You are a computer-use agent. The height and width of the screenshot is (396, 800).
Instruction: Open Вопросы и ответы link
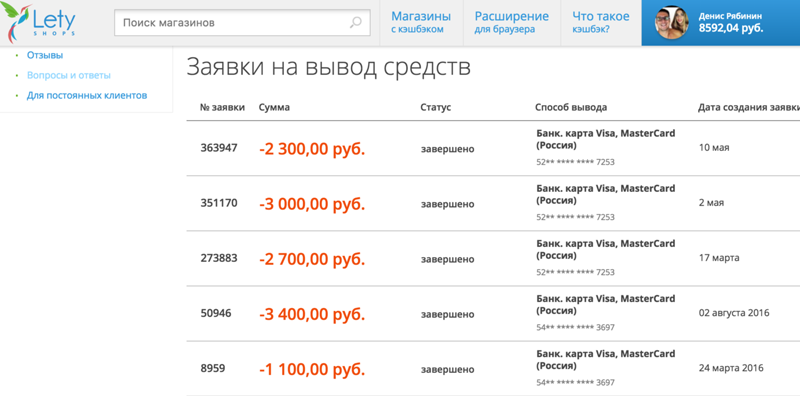coord(69,75)
